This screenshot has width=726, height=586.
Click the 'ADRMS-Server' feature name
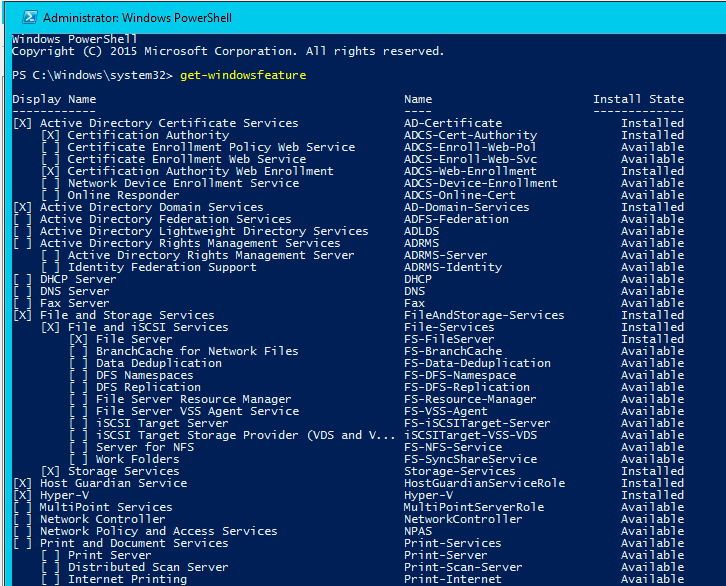[x=446, y=255]
